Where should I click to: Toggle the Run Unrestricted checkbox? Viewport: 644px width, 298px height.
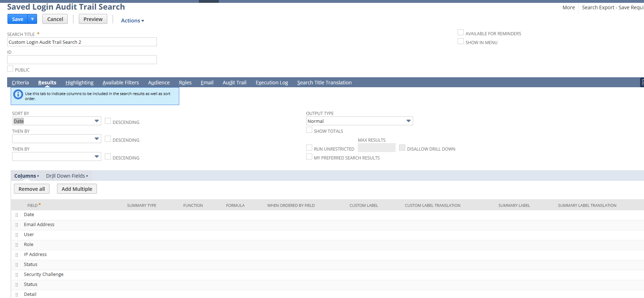coord(309,148)
